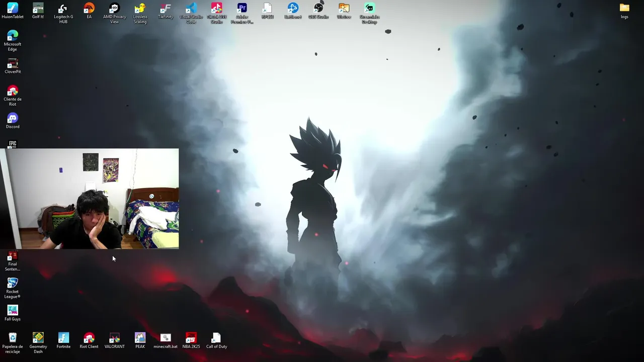Viewport: 644px width, 362px height.
Task: Select the Fortnite shortcut
Action: pyautogui.click(x=63, y=340)
